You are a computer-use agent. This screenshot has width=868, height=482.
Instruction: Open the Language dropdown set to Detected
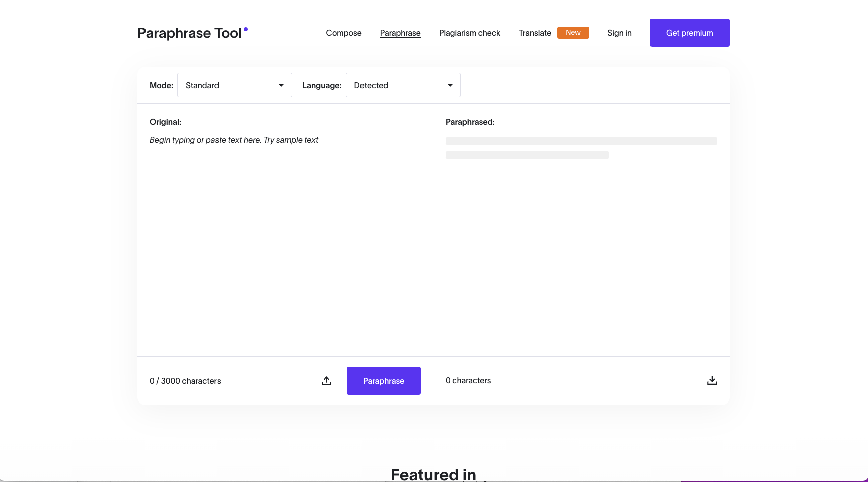[x=403, y=85]
